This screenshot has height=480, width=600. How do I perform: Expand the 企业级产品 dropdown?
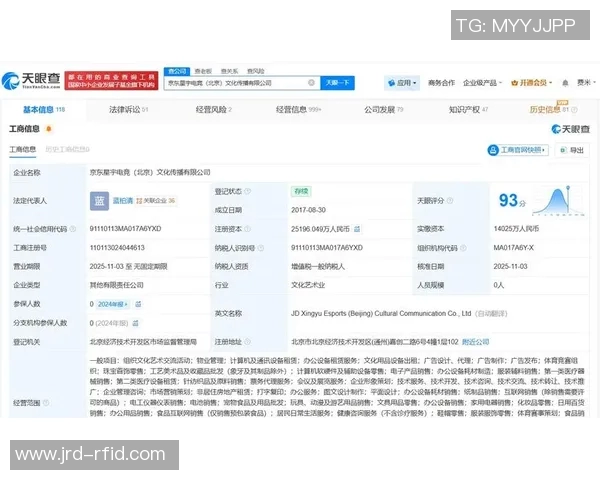coord(483,83)
